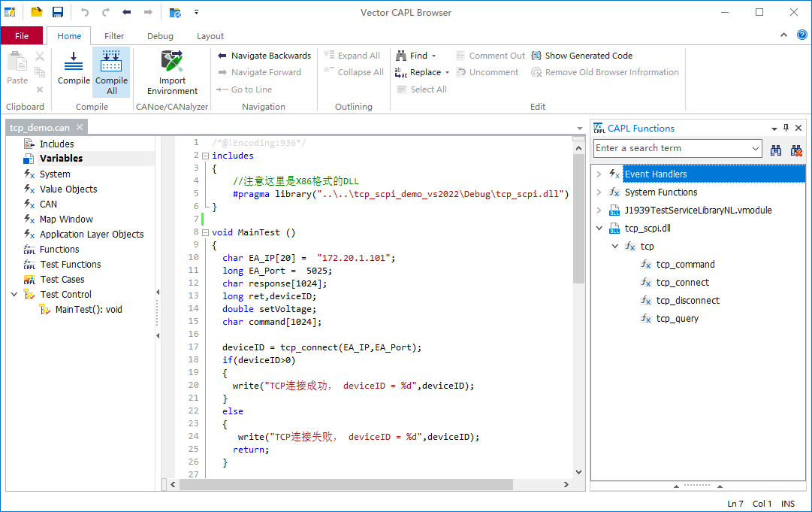Click Show Generated Code
The width and height of the screenshot is (812, 512).
point(582,56)
